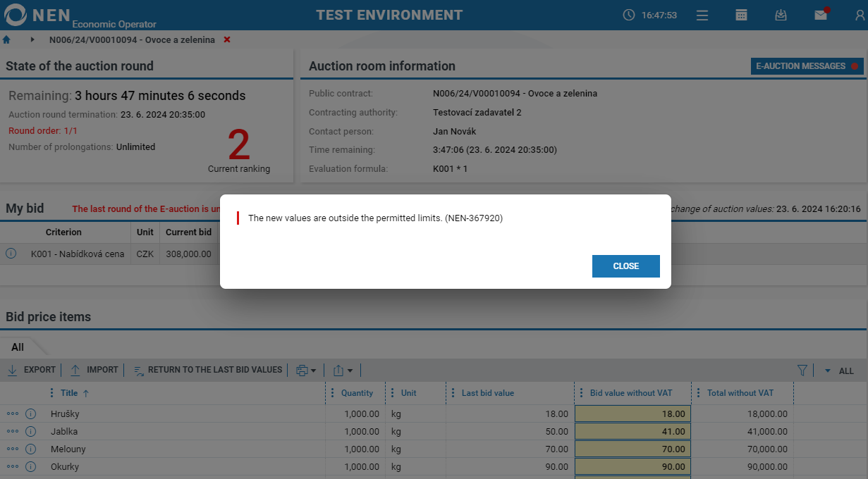
Task: Switch to the All tab
Action: point(18,347)
